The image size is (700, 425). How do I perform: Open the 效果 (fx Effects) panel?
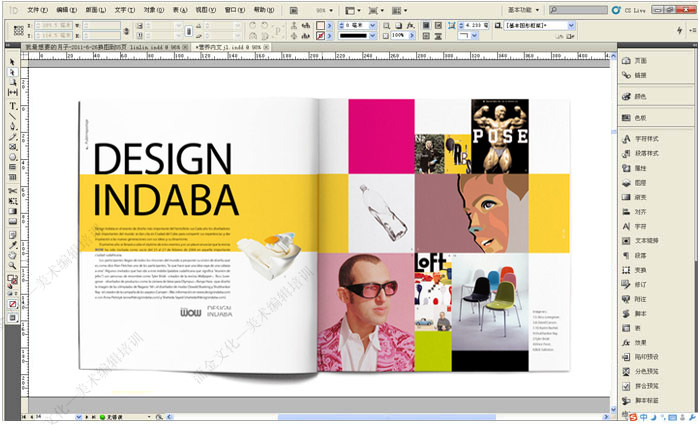634,343
